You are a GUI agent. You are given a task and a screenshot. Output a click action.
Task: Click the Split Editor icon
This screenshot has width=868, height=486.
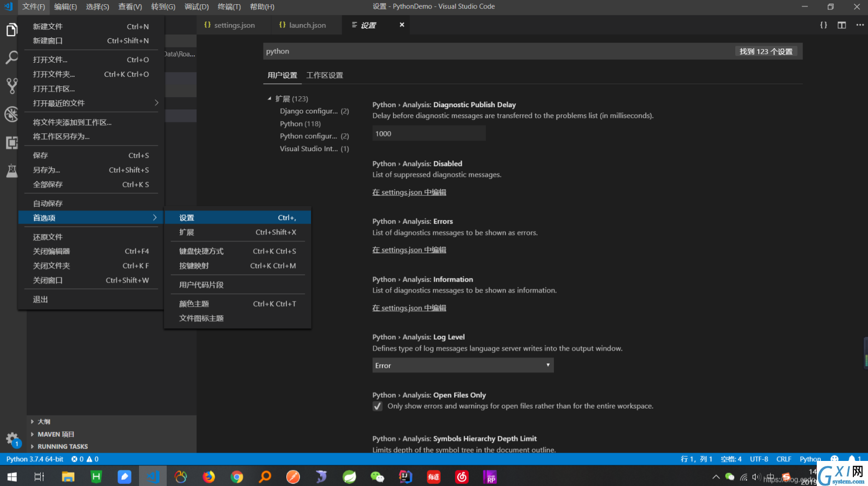(x=841, y=25)
